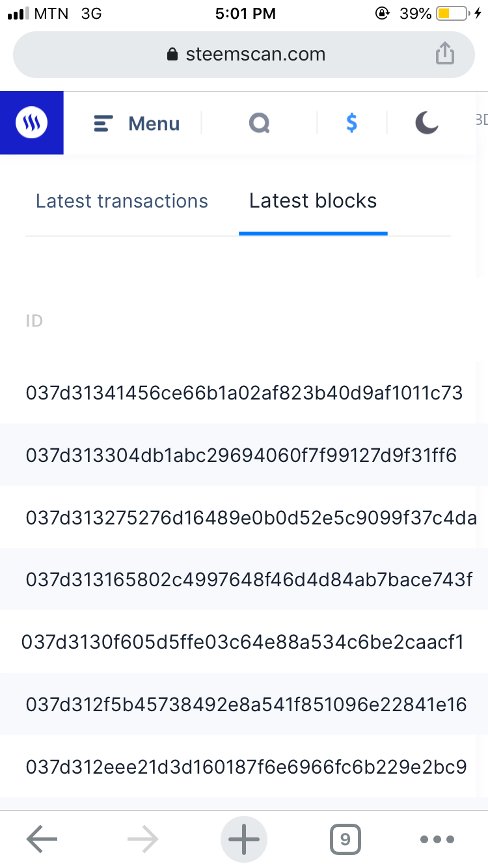Tap the search magnifier icon
Viewport: 488px width, 868px height.
[x=259, y=123]
